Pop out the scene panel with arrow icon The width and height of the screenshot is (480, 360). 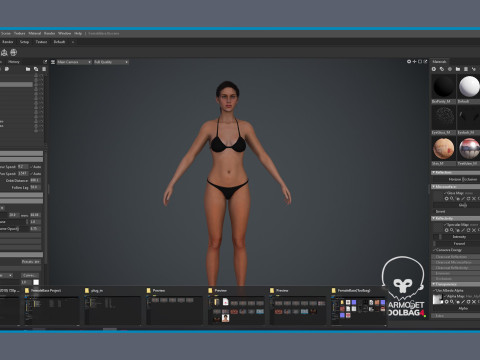pos(45,62)
